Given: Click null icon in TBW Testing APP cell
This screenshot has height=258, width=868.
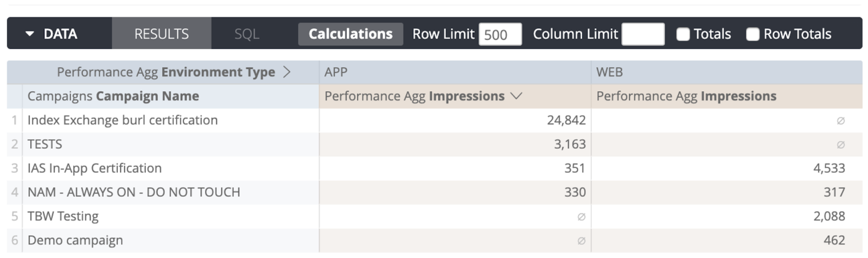Looking at the screenshot, I should (581, 217).
